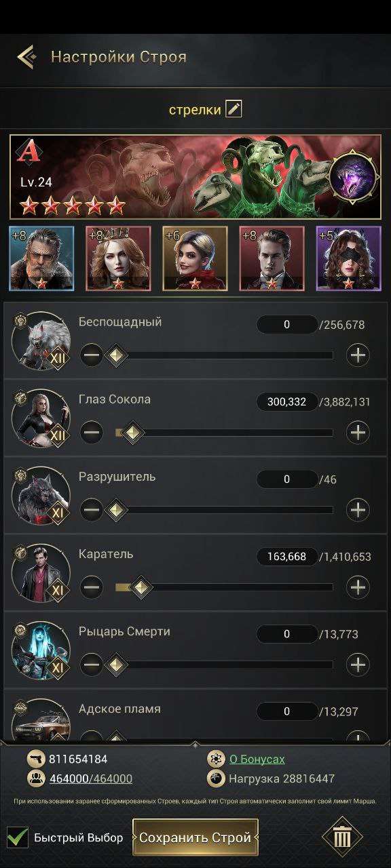Viewport: 391px width, 868px height.
Task: Open the О Бонусах link
Action: tap(257, 759)
